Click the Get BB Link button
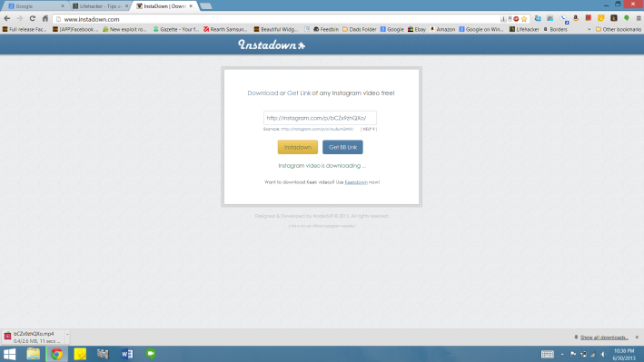 [342, 147]
